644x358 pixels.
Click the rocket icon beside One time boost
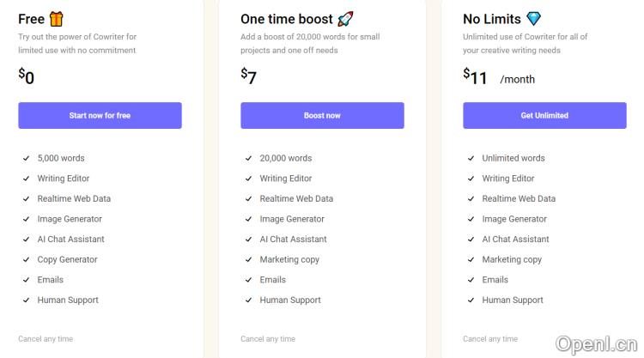[345, 19]
